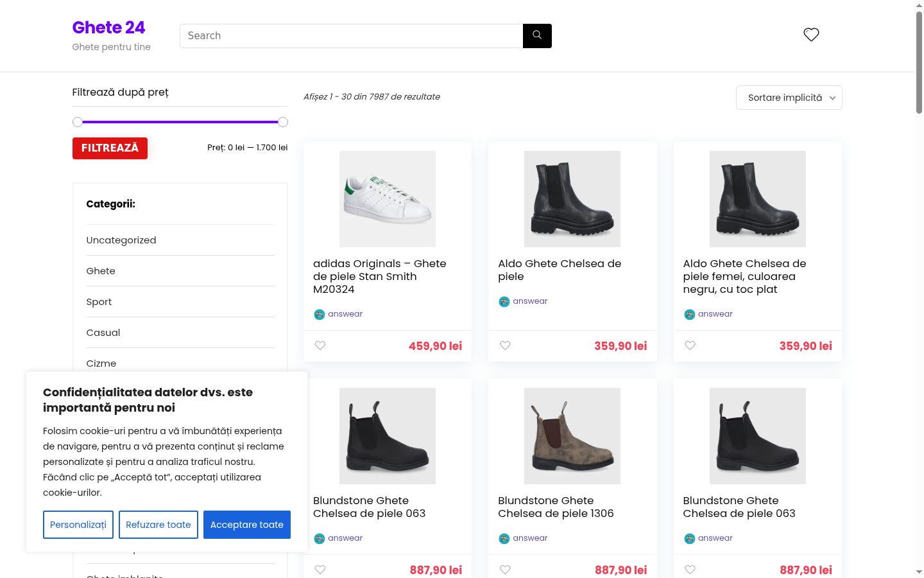This screenshot has height=578, width=924.
Task: Click the boot image above 'Aldo Ghete Chelsea de piele'
Action: [572, 199]
